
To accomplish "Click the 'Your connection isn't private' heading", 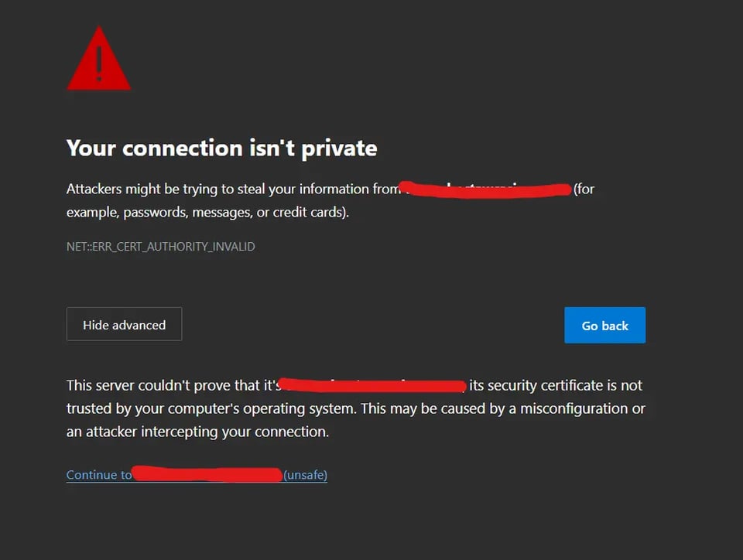I will point(221,148).
